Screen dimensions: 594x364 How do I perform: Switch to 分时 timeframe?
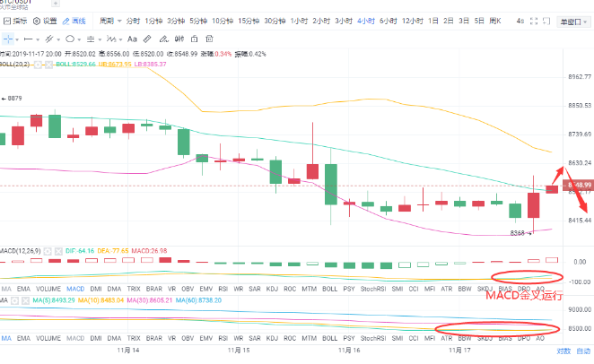133,22
